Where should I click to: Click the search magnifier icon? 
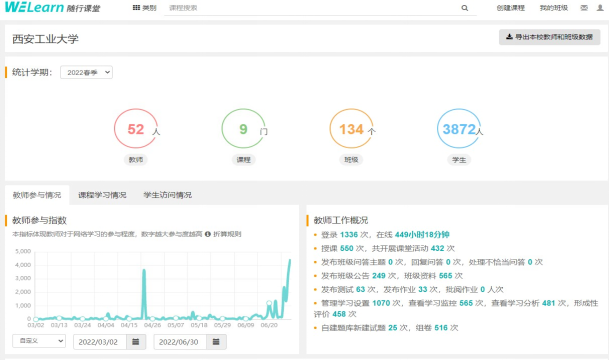coord(465,8)
